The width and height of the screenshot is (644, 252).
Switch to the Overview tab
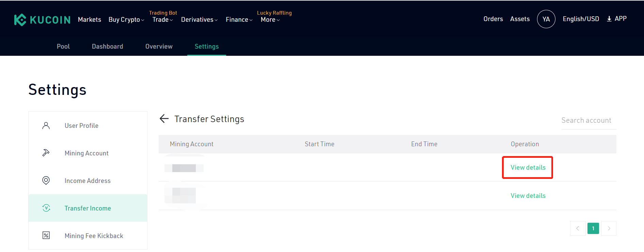point(159,46)
